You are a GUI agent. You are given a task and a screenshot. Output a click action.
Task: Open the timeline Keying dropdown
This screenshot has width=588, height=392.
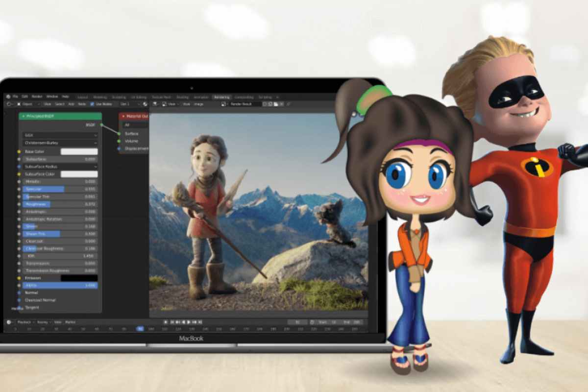(43, 322)
